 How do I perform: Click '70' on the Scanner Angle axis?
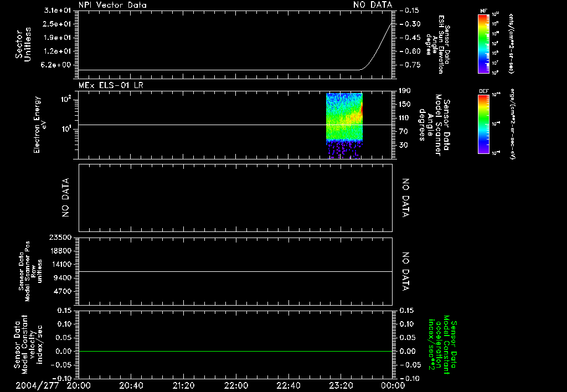pos(404,132)
